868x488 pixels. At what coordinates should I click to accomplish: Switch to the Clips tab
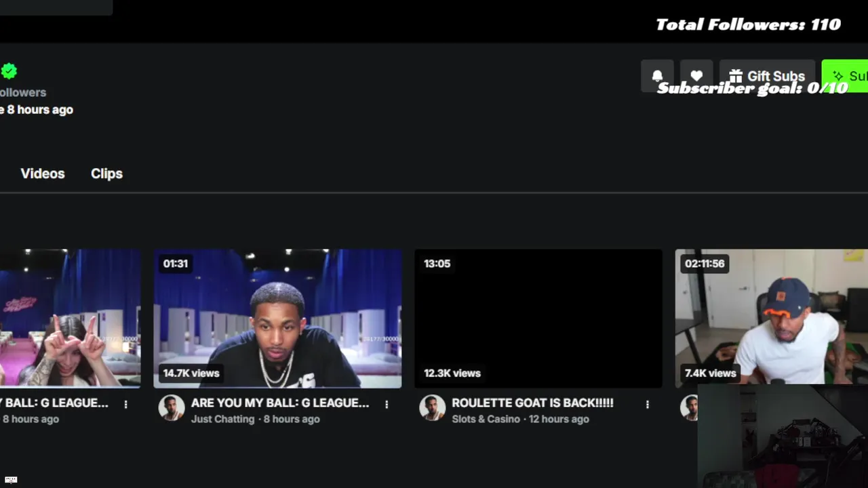click(106, 174)
